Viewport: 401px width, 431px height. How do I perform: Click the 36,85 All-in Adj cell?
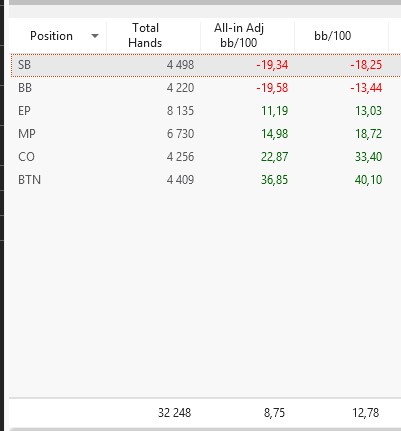pyautogui.click(x=274, y=180)
